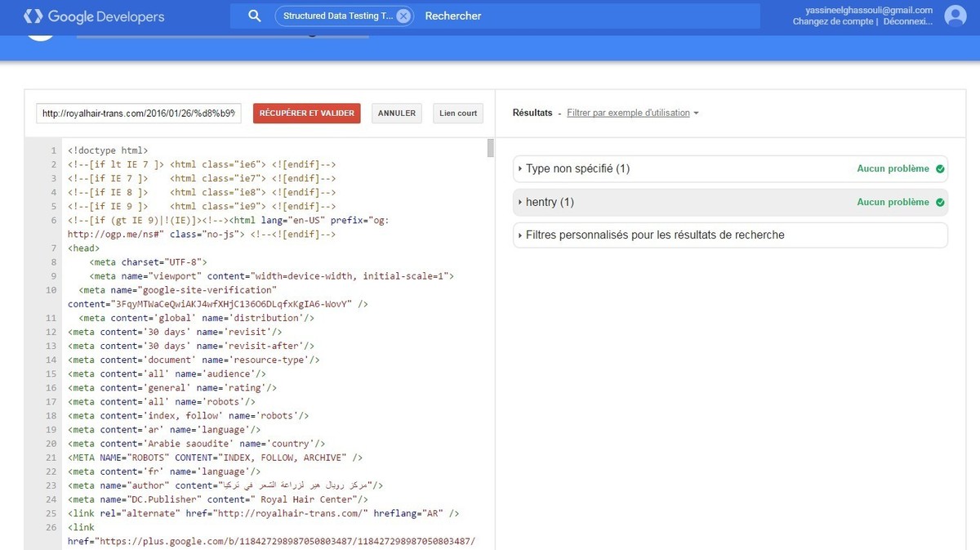Generate a Lien court for the results
This screenshot has width=980, height=550.
tap(457, 113)
